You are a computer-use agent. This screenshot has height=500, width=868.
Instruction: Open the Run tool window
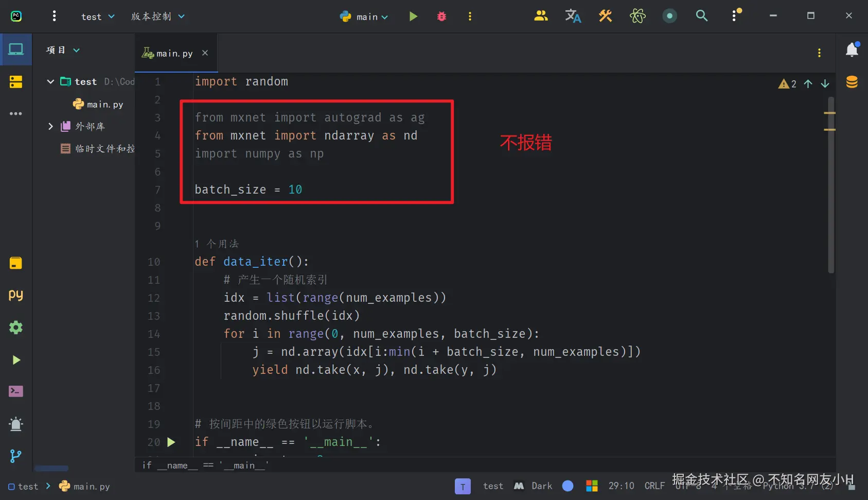[x=16, y=360]
